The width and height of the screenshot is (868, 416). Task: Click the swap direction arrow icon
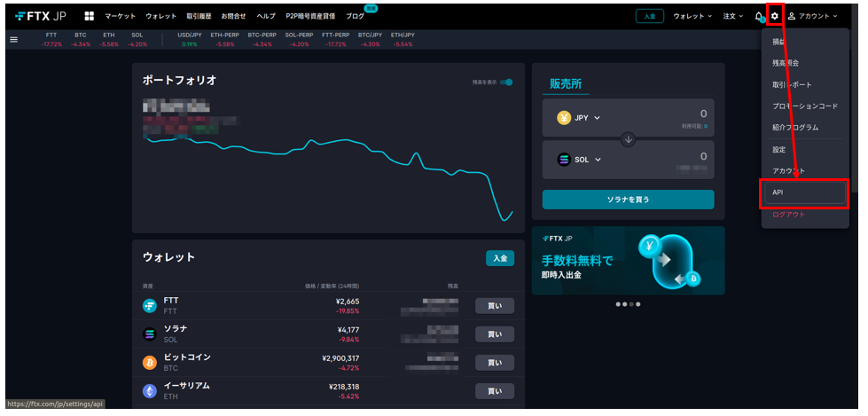(628, 139)
